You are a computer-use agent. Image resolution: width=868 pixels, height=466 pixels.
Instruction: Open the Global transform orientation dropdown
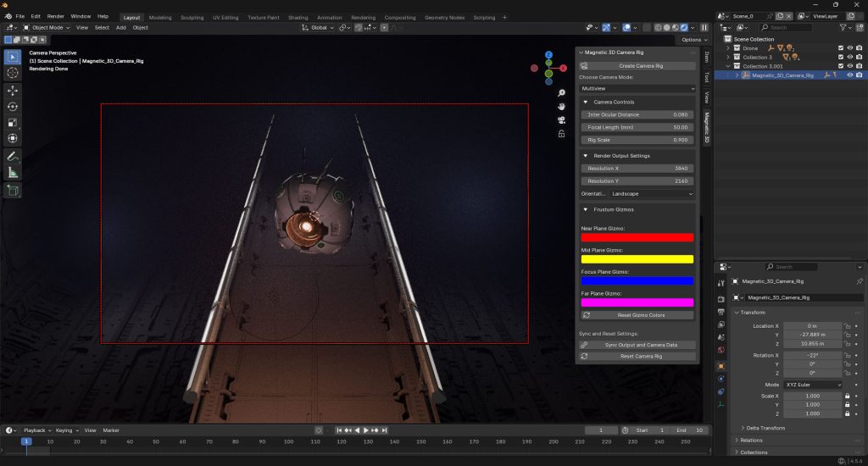(x=318, y=28)
